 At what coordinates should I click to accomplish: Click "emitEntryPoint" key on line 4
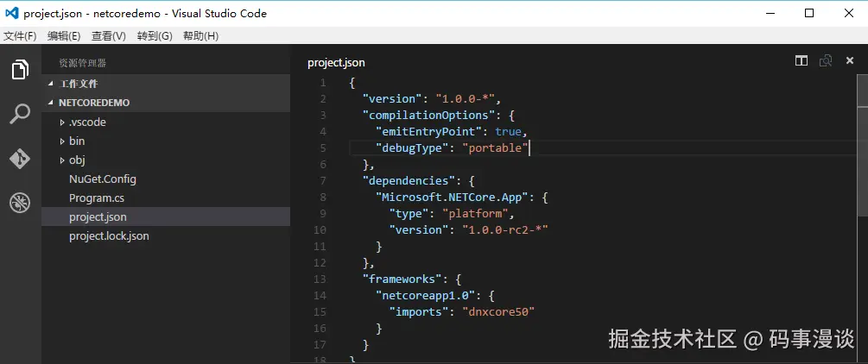428,132
